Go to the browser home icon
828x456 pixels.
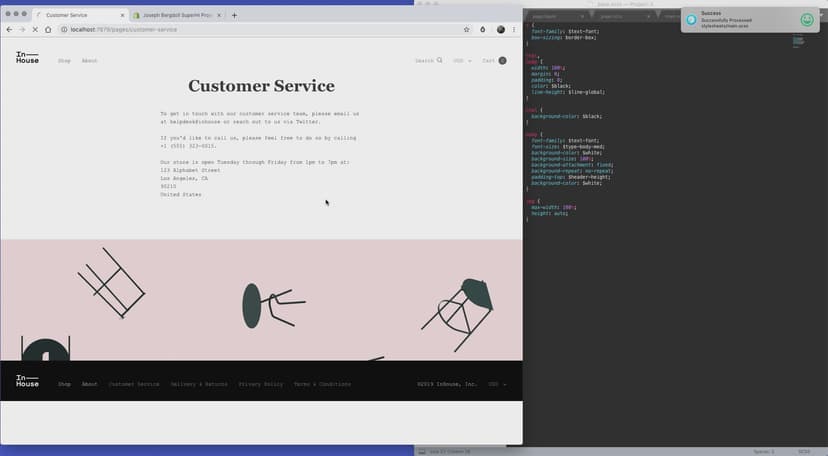(x=48, y=30)
